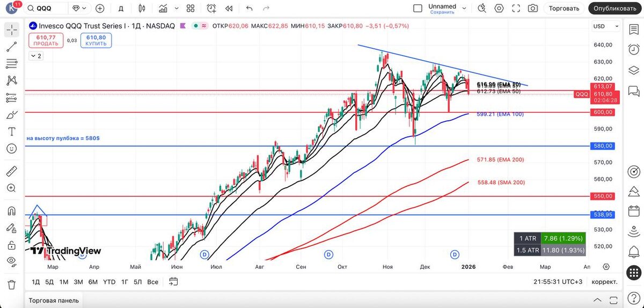Open the watchlist panel icon
Screen dimensions: 644x308
click(634, 30)
